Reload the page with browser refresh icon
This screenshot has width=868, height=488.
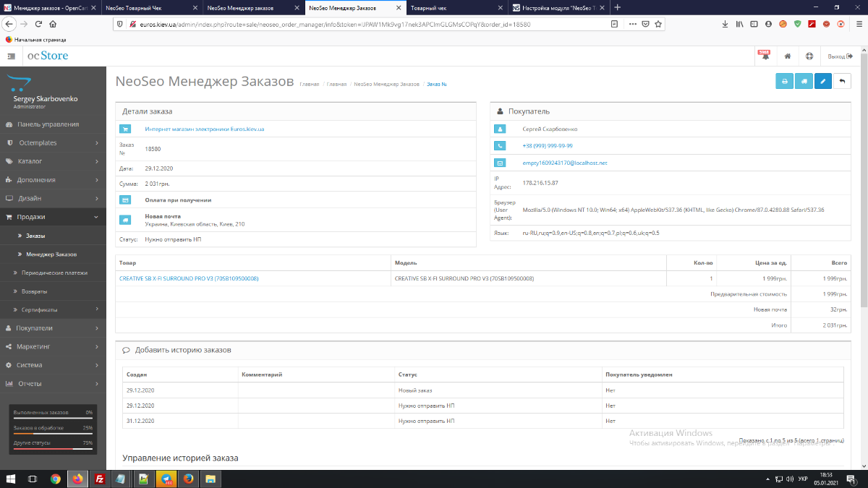pyautogui.click(x=38, y=24)
